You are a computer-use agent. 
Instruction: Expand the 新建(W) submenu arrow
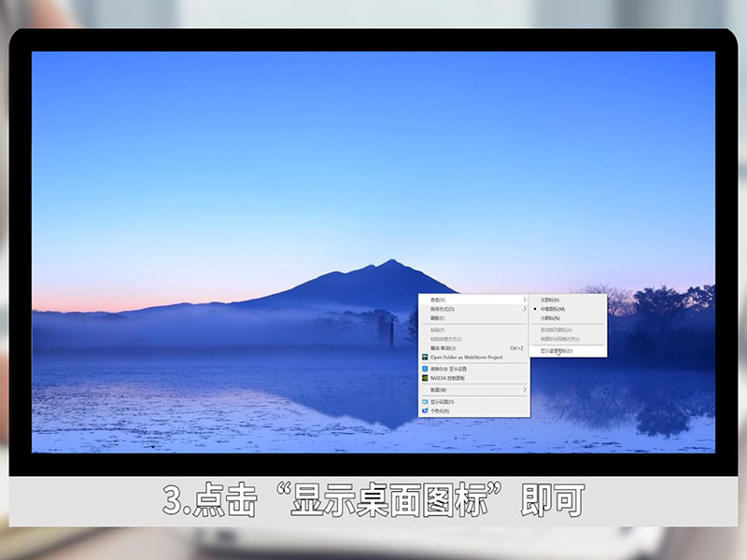(525, 389)
